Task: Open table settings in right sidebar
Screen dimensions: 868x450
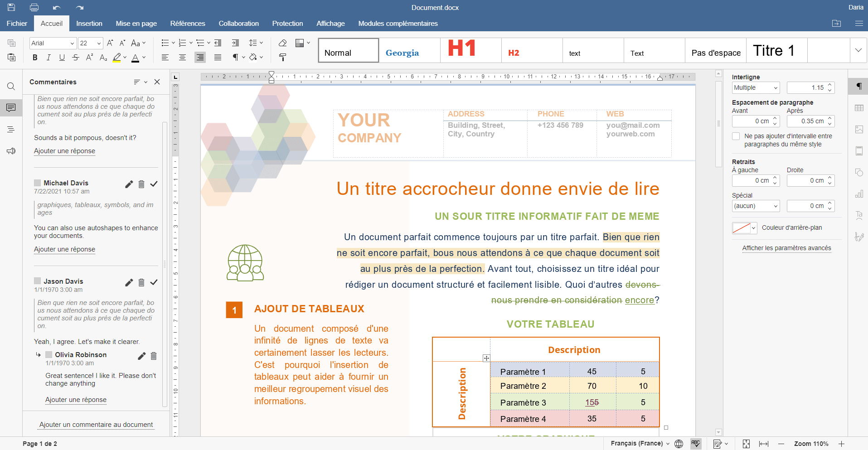Action: 858,108
